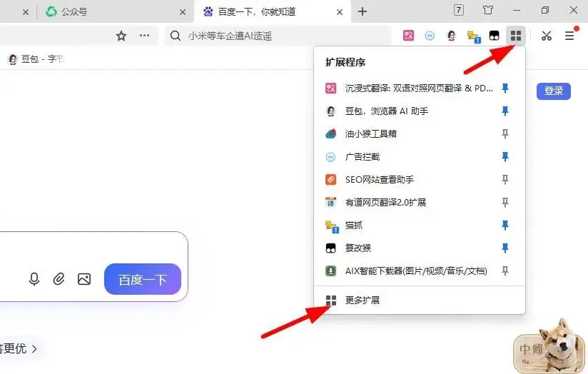This screenshot has width=588, height=374.
Task: Click the microphone voice search icon
Action: 34,279
